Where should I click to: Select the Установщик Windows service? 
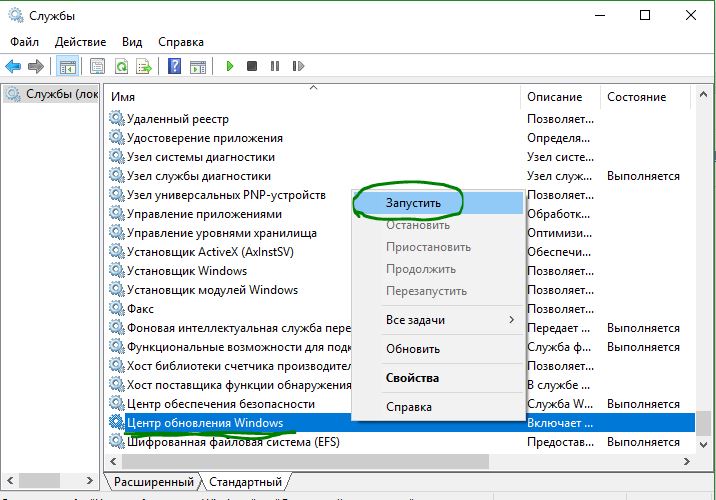[x=187, y=271]
